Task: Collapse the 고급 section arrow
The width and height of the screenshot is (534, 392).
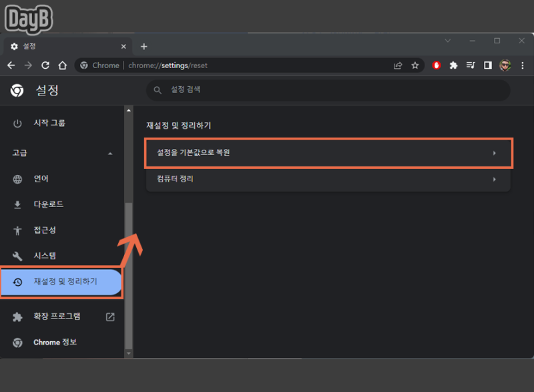Action: click(x=110, y=154)
